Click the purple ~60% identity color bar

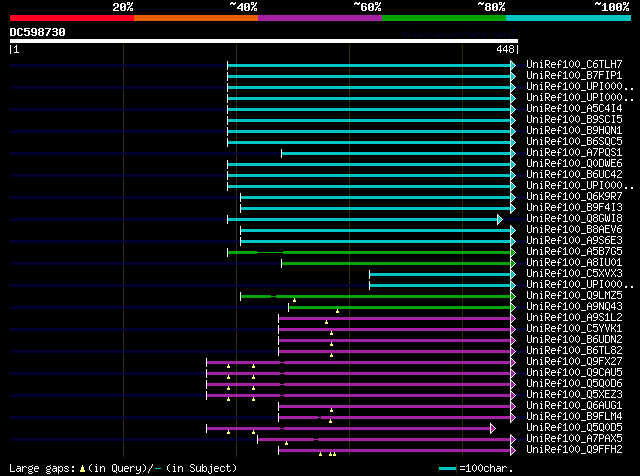[x=320, y=18]
